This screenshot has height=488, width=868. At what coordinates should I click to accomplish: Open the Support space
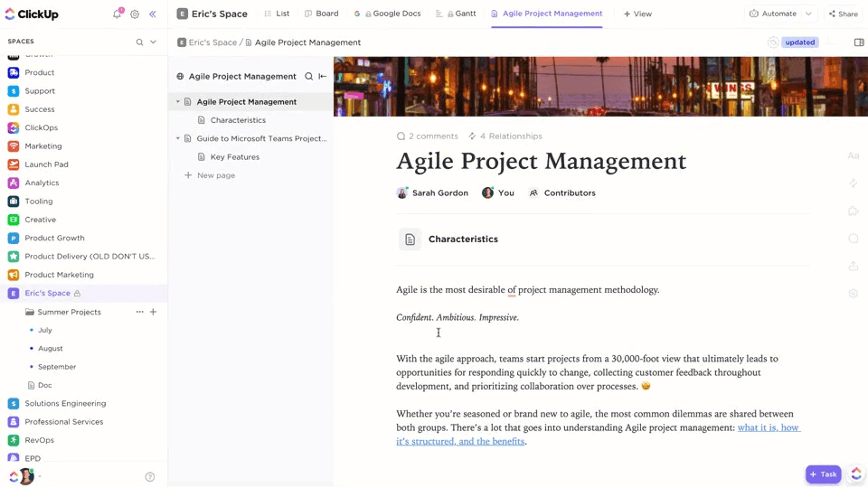point(39,90)
